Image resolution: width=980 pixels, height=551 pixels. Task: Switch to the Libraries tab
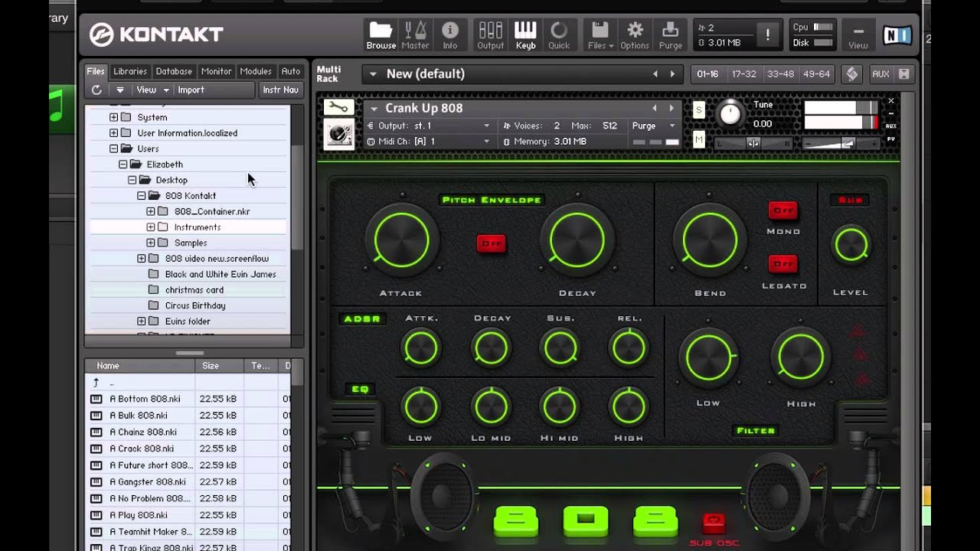pos(130,71)
